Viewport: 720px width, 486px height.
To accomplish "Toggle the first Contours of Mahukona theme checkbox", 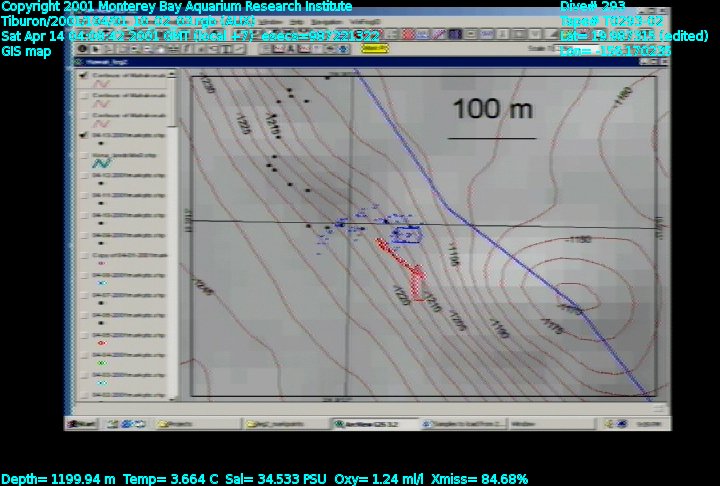I will click(82, 73).
